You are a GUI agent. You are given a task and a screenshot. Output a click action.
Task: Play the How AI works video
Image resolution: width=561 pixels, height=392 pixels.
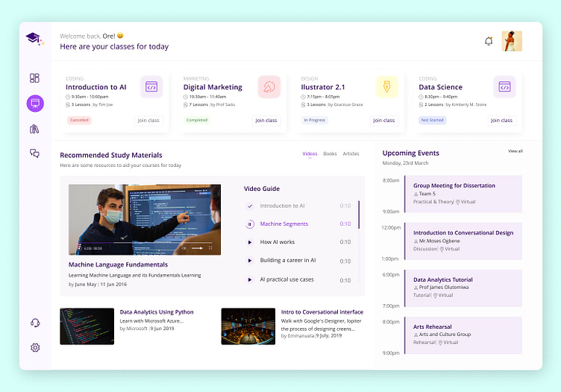tap(250, 242)
